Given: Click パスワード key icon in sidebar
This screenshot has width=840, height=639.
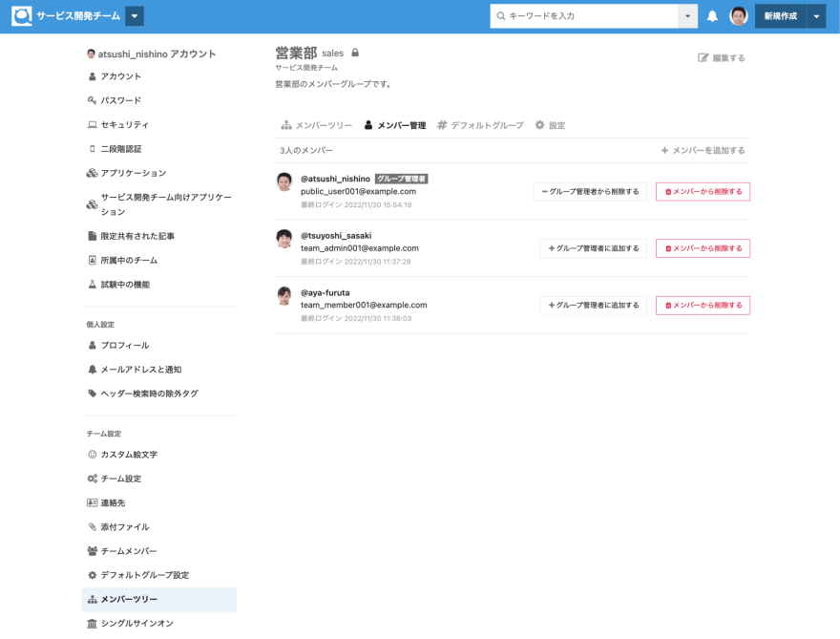Looking at the screenshot, I should [93, 101].
